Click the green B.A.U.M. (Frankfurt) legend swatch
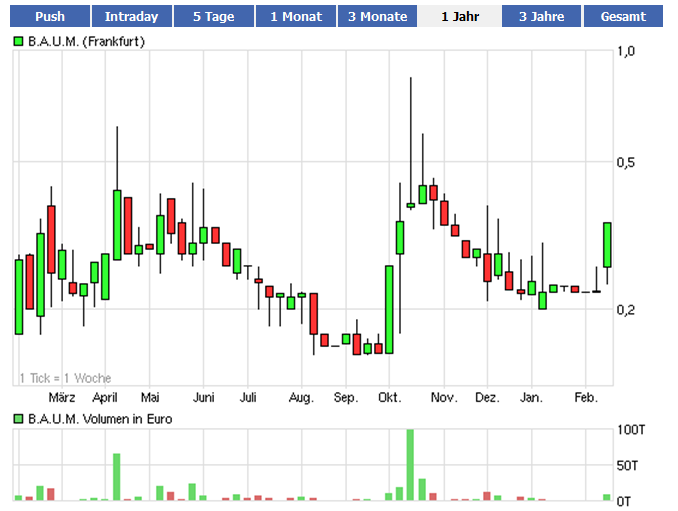The image size is (678, 511). click(18, 42)
